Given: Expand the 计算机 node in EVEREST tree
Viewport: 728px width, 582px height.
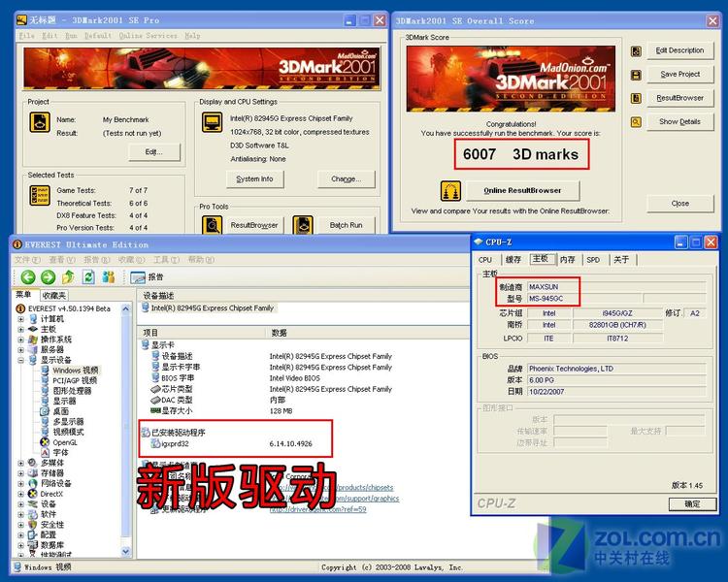Looking at the screenshot, I should click(x=21, y=319).
